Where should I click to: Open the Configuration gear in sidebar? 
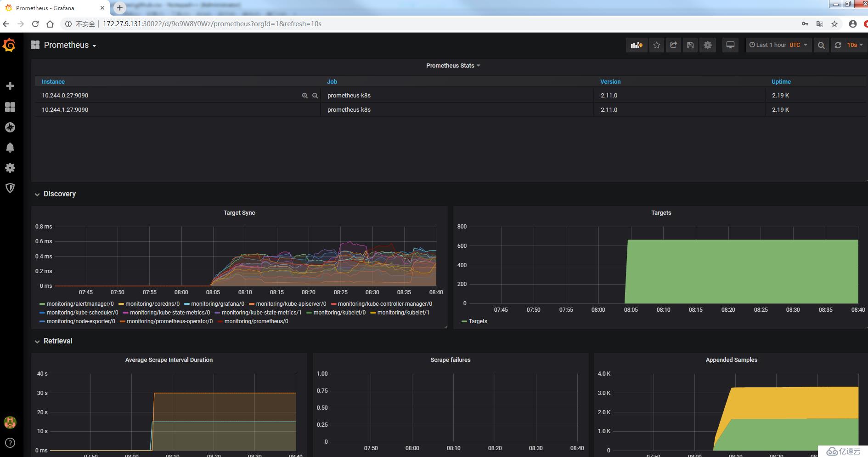[10, 168]
